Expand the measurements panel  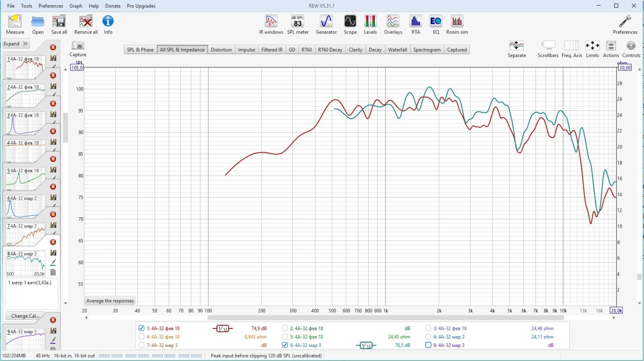(16, 44)
